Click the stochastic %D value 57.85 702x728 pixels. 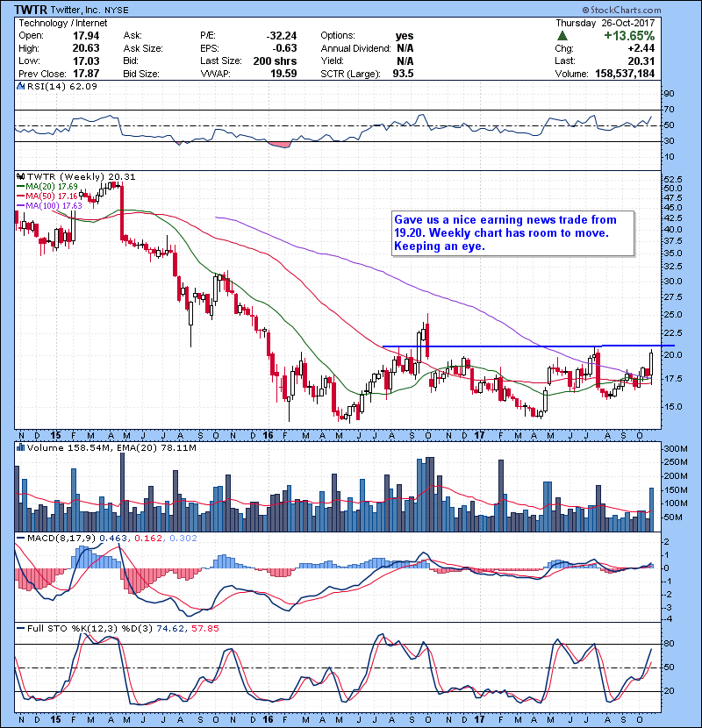[x=204, y=629]
